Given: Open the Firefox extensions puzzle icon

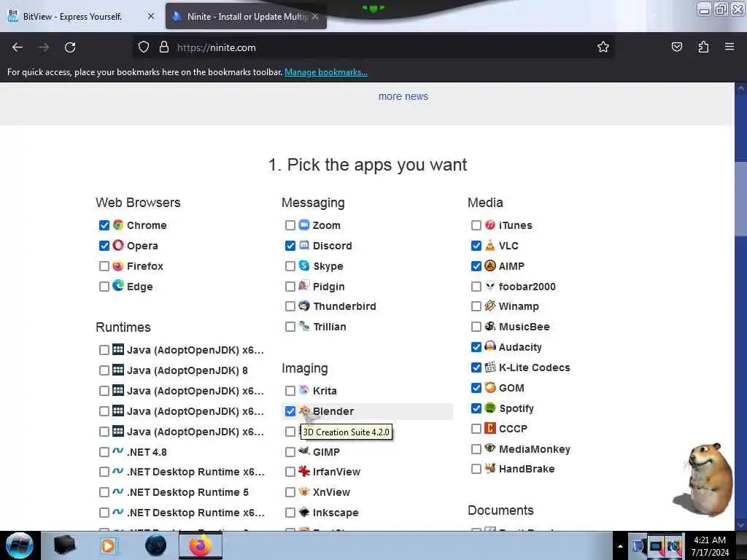Looking at the screenshot, I should 703,47.
